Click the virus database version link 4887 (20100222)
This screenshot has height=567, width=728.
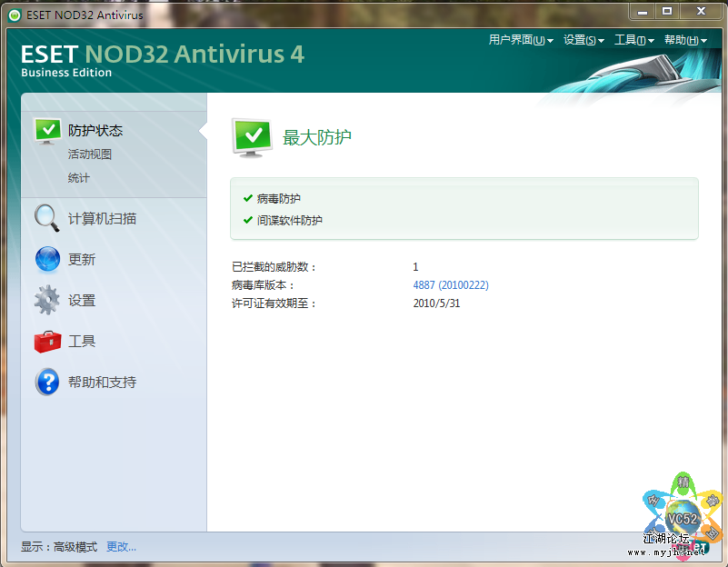pyautogui.click(x=451, y=285)
